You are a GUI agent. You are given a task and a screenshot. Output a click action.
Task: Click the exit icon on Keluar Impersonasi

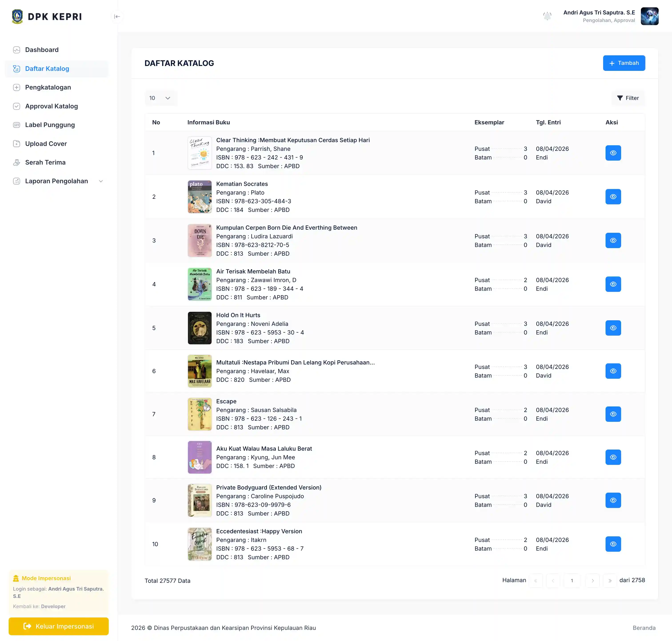27,626
